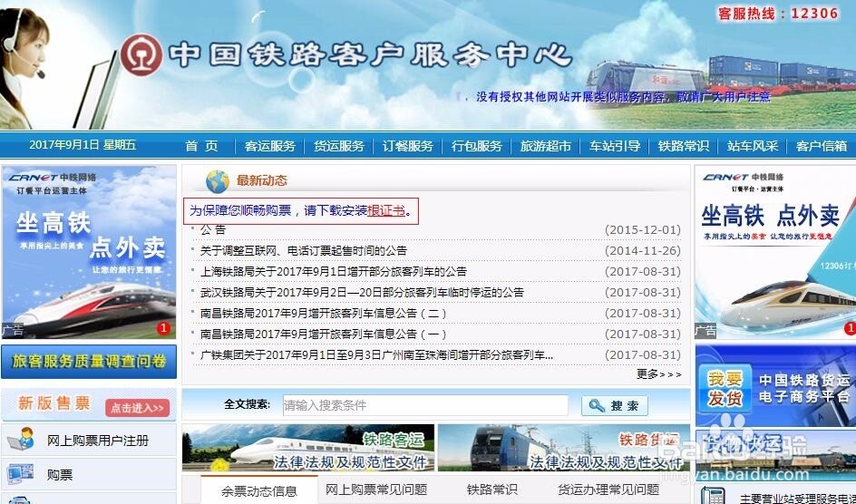
Task: Click 点击进入>> under 新版售票
Action: click(137, 407)
